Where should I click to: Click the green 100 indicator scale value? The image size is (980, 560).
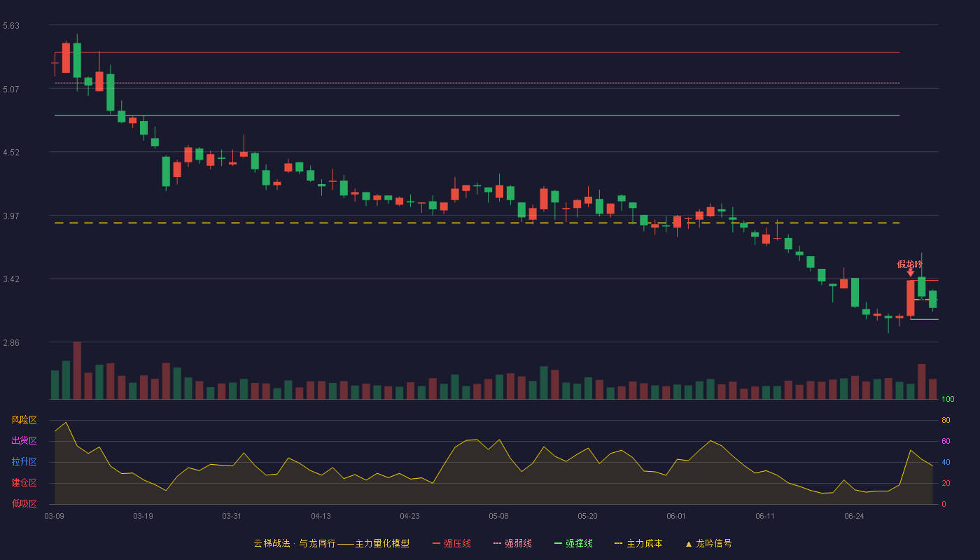(948, 400)
